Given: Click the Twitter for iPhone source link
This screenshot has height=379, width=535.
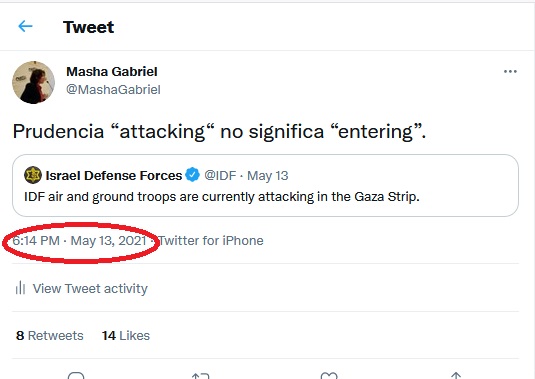Looking at the screenshot, I should [211, 241].
